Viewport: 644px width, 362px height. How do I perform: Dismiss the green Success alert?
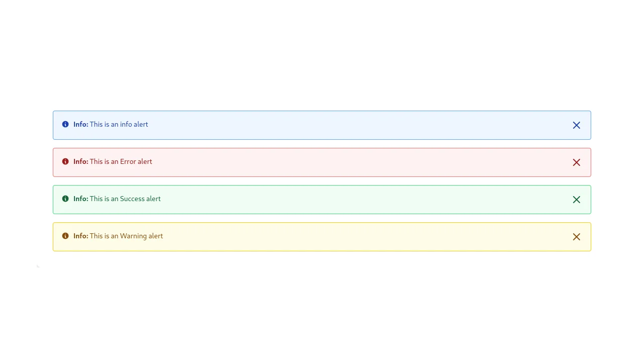(577, 200)
